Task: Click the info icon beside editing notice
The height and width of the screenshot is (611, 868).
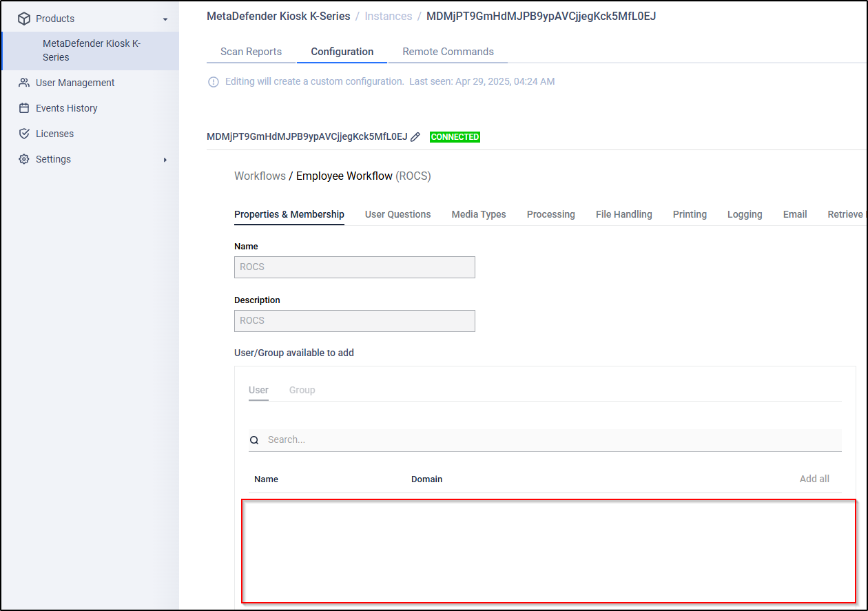Action: [214, 82]
